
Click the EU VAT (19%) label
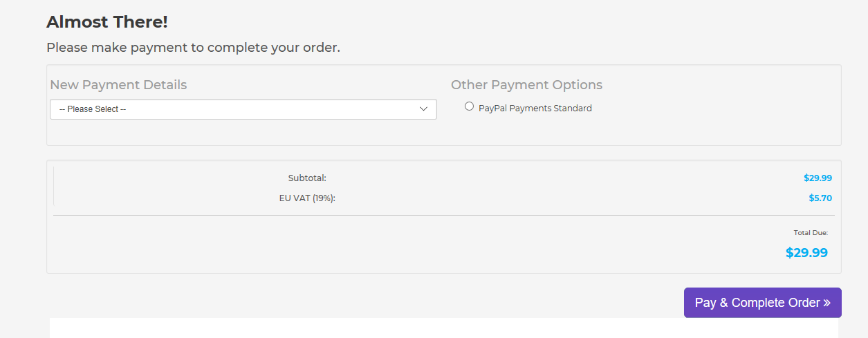(x=307, y=198)
